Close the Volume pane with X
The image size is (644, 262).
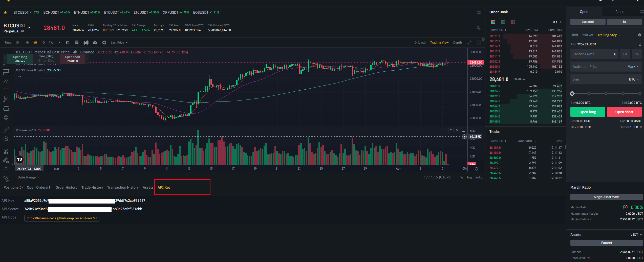(457, 130)
